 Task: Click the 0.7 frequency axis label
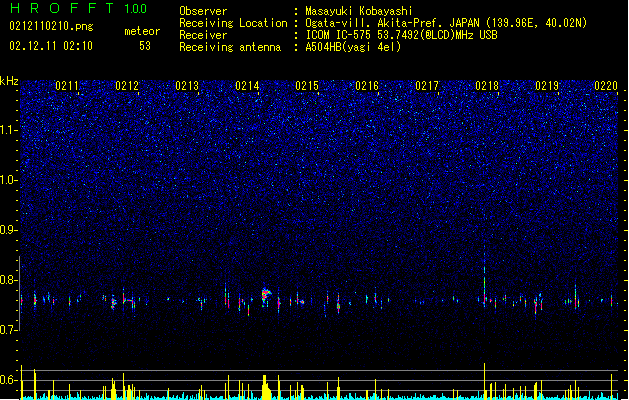click(x=8, y=330)
